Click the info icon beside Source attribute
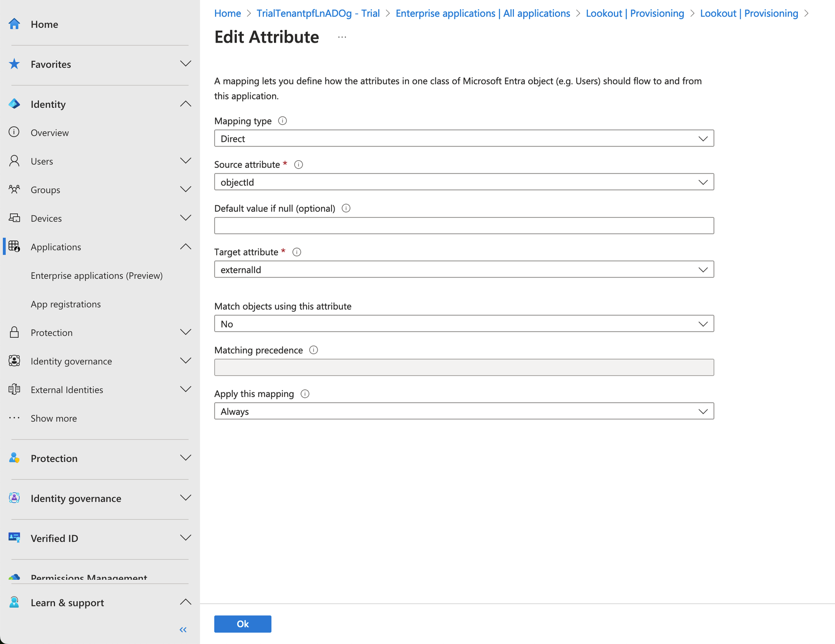This screenshot has height=644, width=835. (x=299, y=164)
